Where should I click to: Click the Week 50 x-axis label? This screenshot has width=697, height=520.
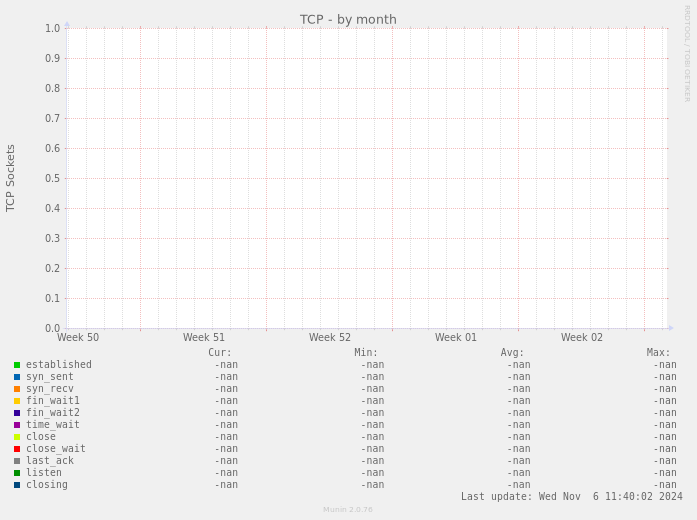click(x=78, y=338)
